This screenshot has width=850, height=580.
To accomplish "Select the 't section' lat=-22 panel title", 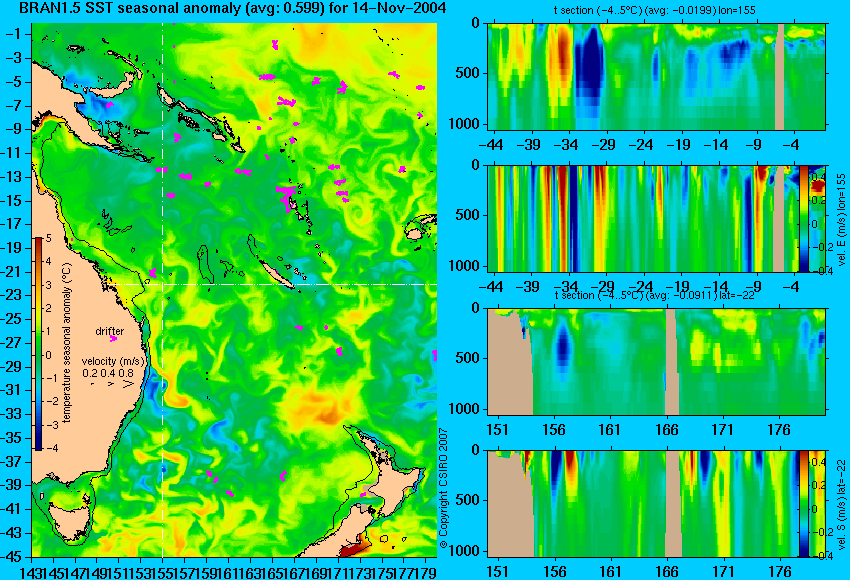I will [654, 295].
